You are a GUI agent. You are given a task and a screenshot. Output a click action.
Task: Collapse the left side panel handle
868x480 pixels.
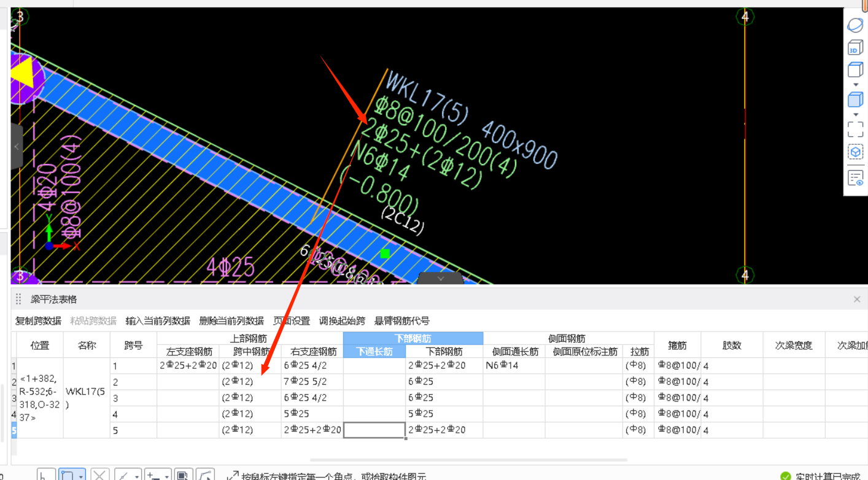17,147
